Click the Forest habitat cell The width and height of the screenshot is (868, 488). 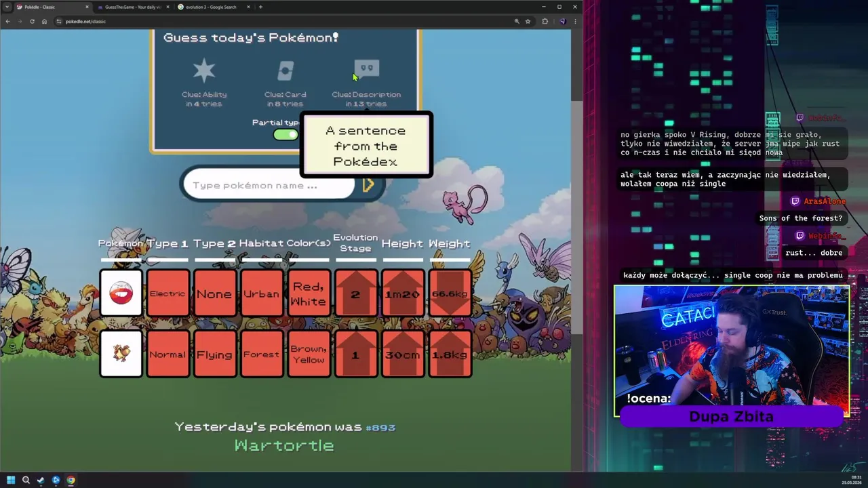[x=261, y=354]
